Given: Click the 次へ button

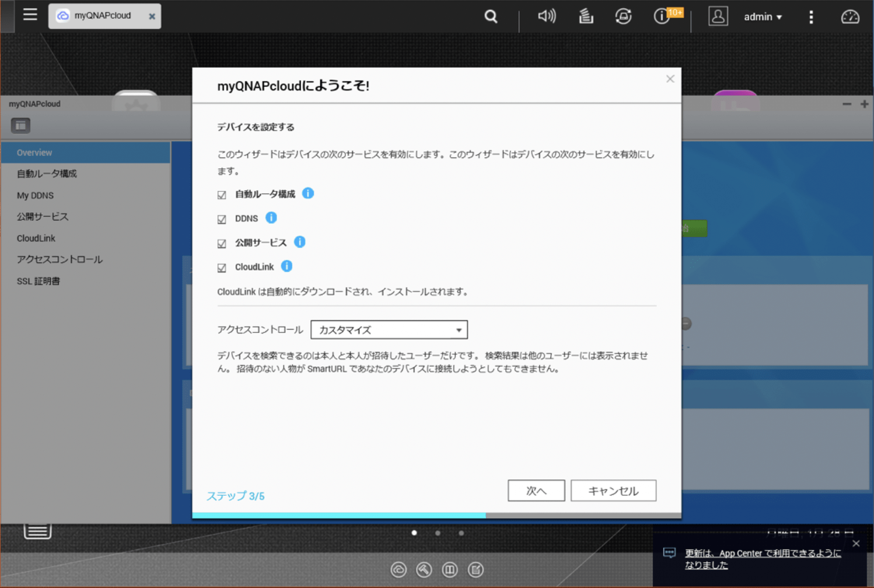Looking at the screenshot, I should pyautogui.click(x=536, y=491).
